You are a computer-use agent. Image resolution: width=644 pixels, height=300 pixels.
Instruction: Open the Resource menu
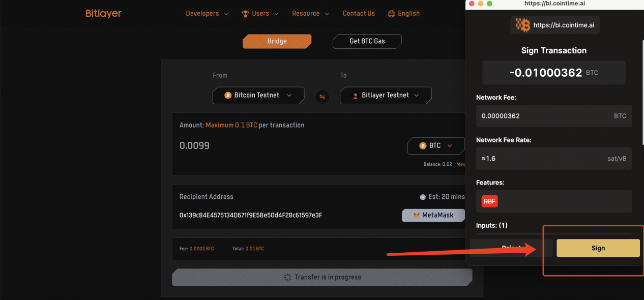(x=310, y=14)
